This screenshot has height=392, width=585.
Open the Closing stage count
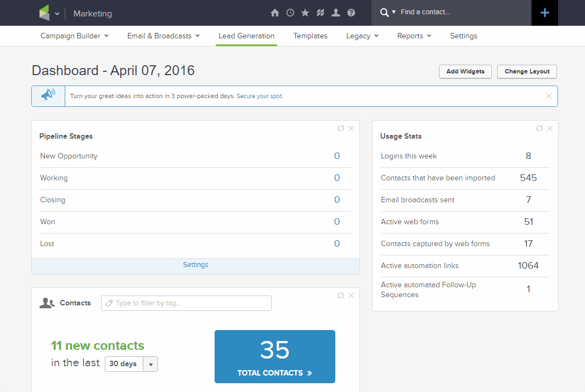[x=337, y=200]
